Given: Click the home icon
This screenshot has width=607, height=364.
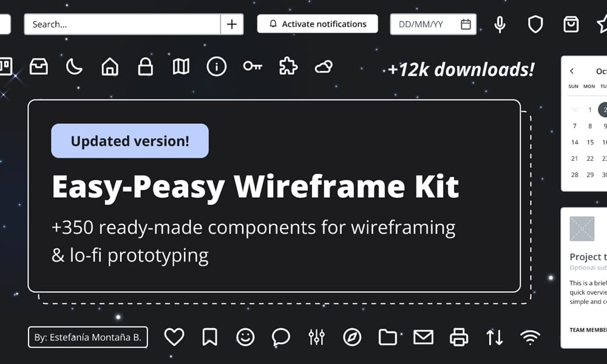Looking at the screenshot, I should pos(109,67).
